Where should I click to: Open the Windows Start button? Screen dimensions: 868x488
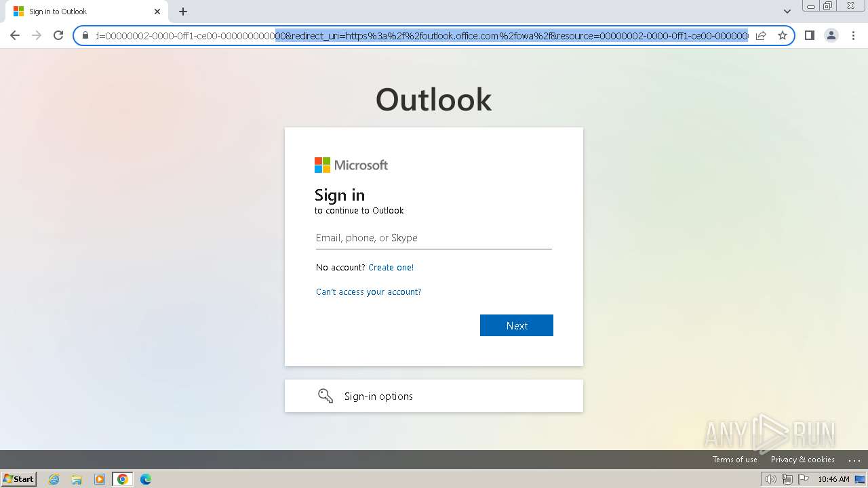coord(18,479)
